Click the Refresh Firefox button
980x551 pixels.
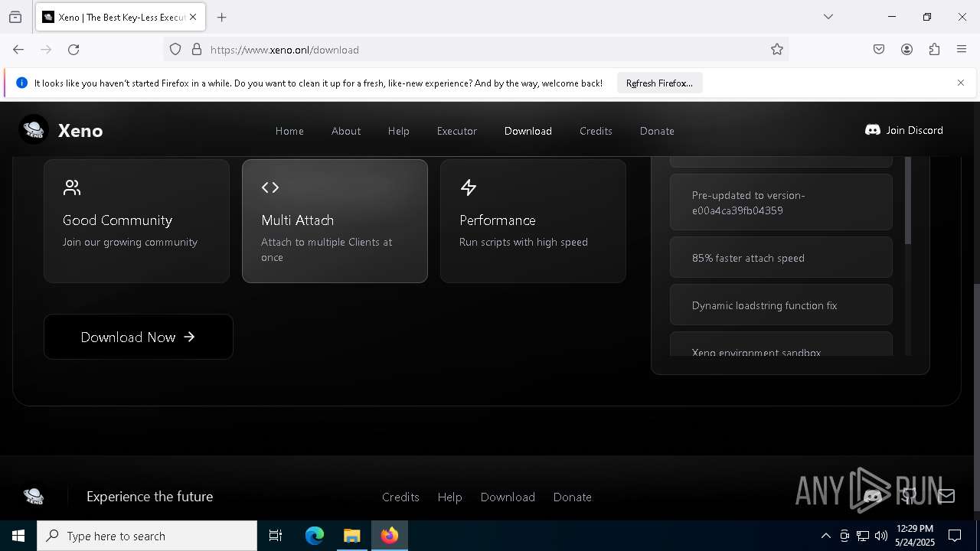[659, 83]
